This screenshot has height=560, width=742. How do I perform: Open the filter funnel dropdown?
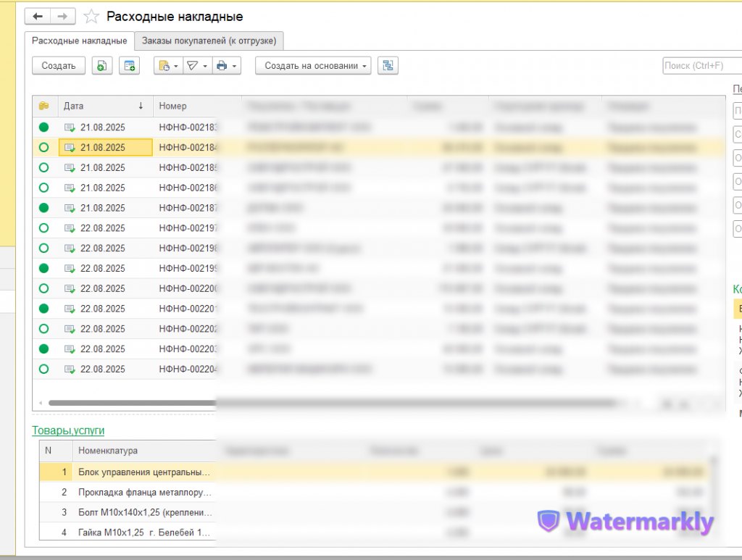tap(197, 66)
